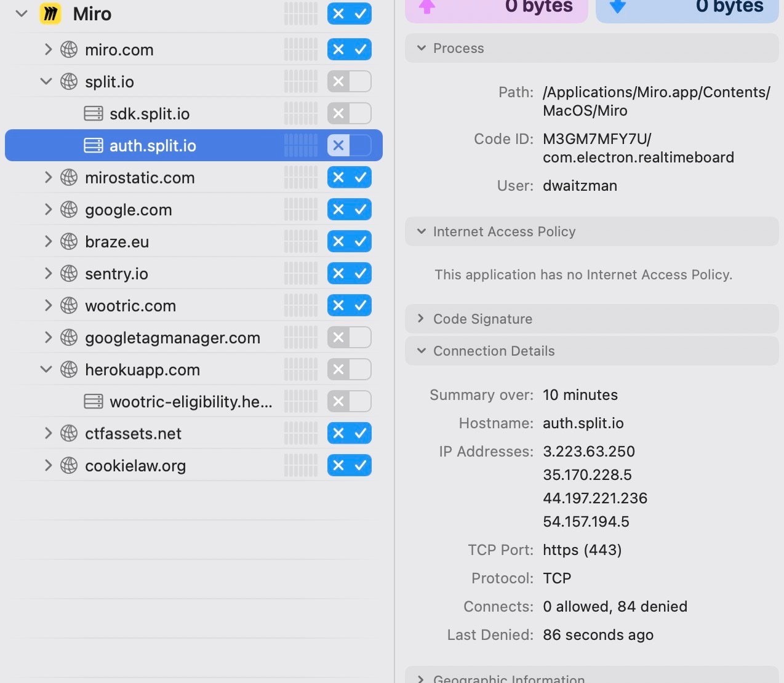Click globe icon next to braze.eu
The width and height of the screenshot is (784, 683).
point(69,241)
